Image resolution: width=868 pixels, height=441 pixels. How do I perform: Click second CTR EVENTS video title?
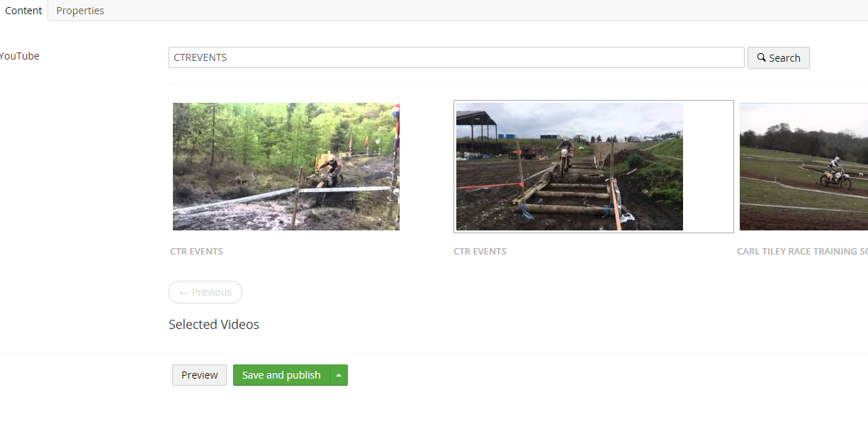coord(480,252)
